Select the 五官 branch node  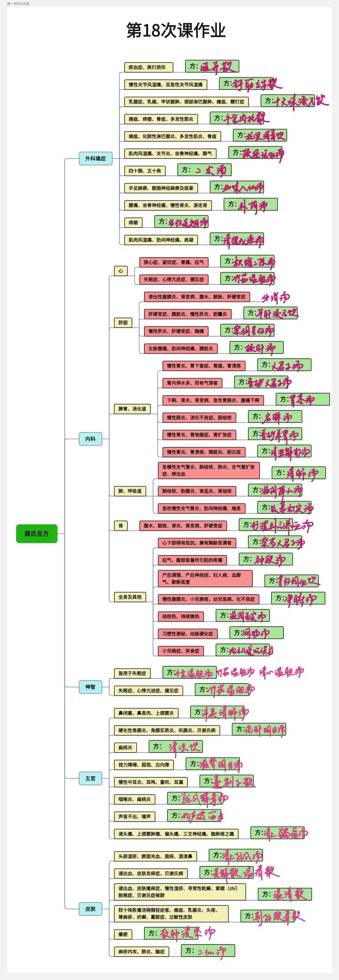pos(90,778)
